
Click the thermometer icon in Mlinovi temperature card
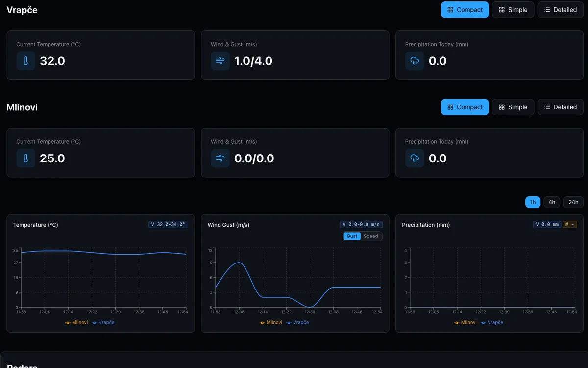coord(26,158)
